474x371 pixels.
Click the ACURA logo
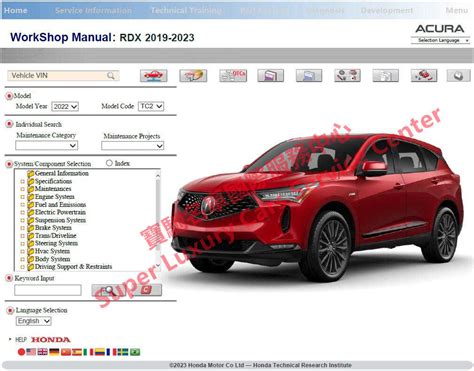[x=440, y=29]
